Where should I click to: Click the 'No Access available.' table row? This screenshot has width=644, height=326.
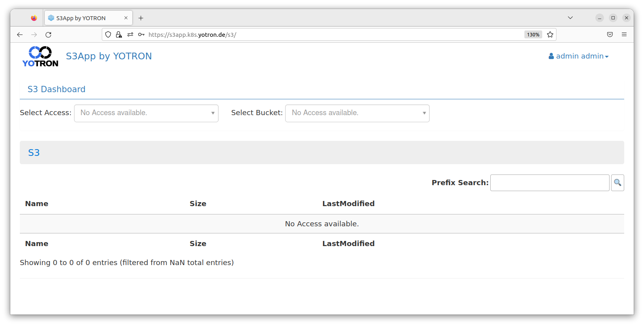tap(322, 224)
